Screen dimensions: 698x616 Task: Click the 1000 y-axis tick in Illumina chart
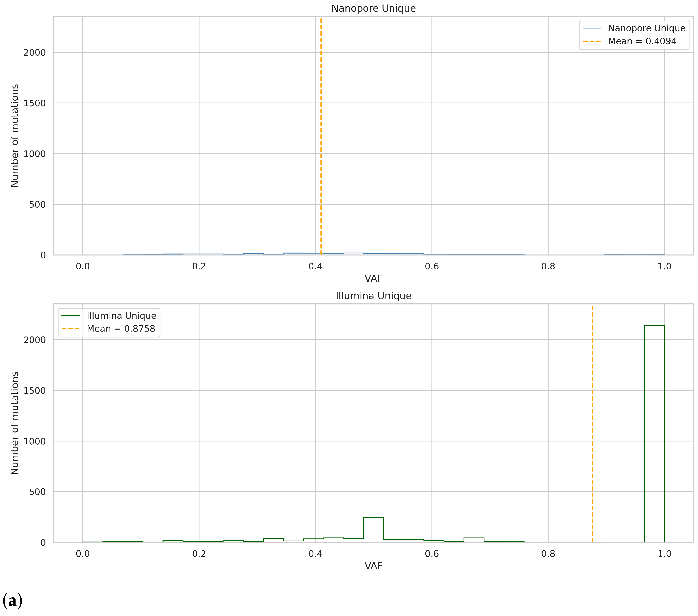[34, 441]
